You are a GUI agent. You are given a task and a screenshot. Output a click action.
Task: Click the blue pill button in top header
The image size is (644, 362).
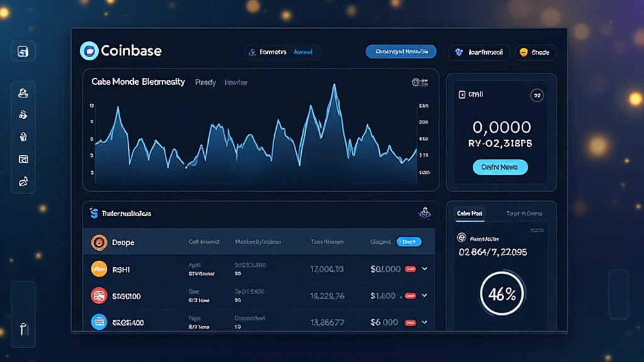coord(401,52)
